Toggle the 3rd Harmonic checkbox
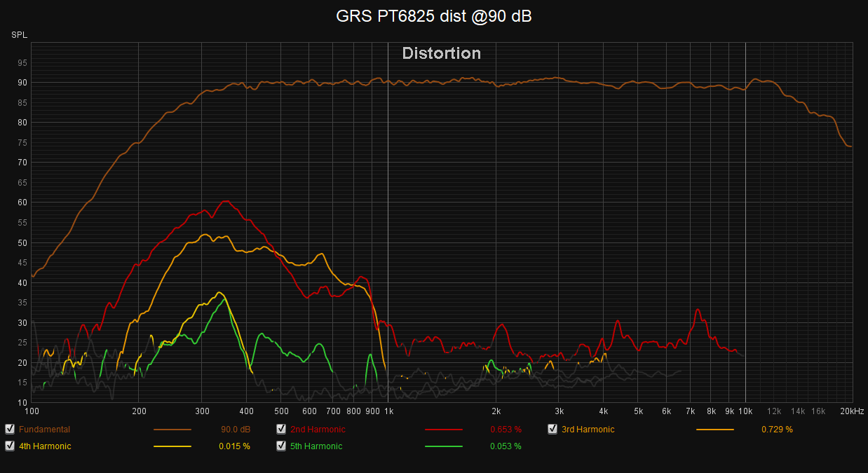Image resolution: width=868 pixels, height=473 pixels. 552,430
